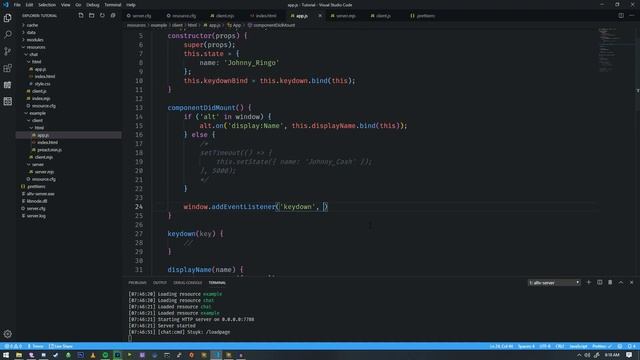Open File Explorer from the taskbar
The height and width of the screenshot is (360, 640).
pos(18,355)
